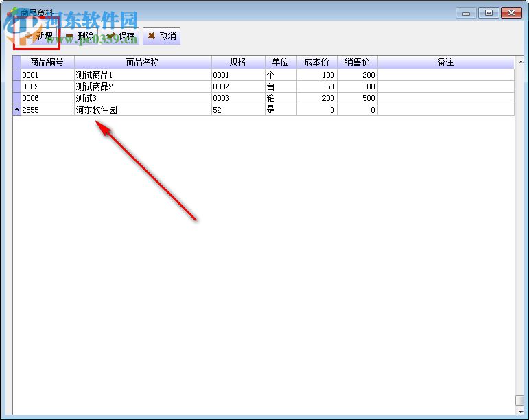Click unit cell 是
The image size is (529, 420).
(281, 110)
